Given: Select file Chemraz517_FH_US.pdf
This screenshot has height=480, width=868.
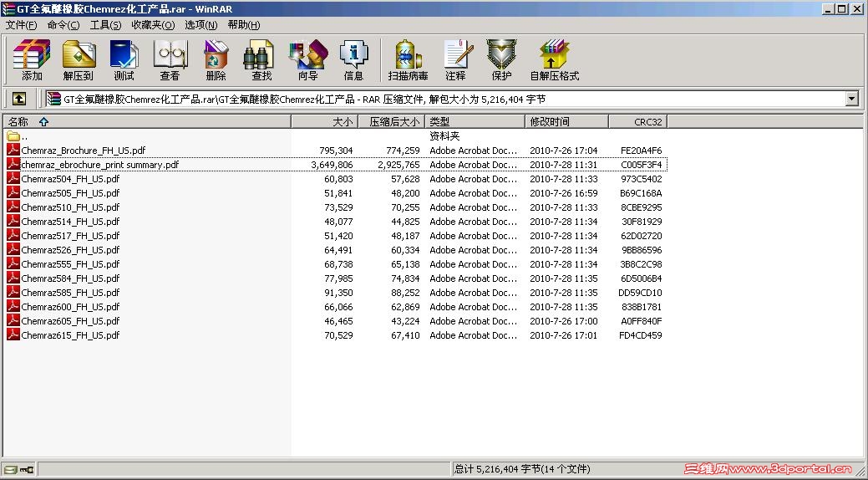Looking at the screenshot, I should click(70, 236).
